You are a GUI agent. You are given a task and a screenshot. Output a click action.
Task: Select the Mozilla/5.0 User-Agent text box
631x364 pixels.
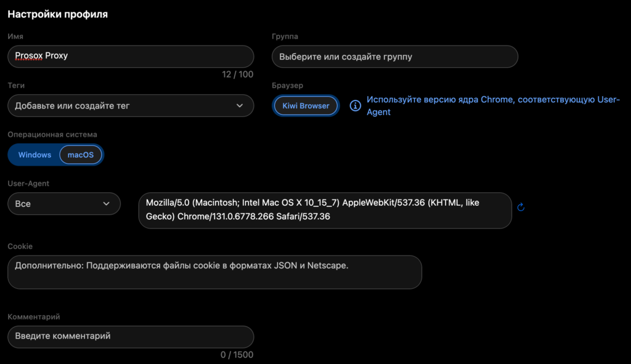coord(325,210)
